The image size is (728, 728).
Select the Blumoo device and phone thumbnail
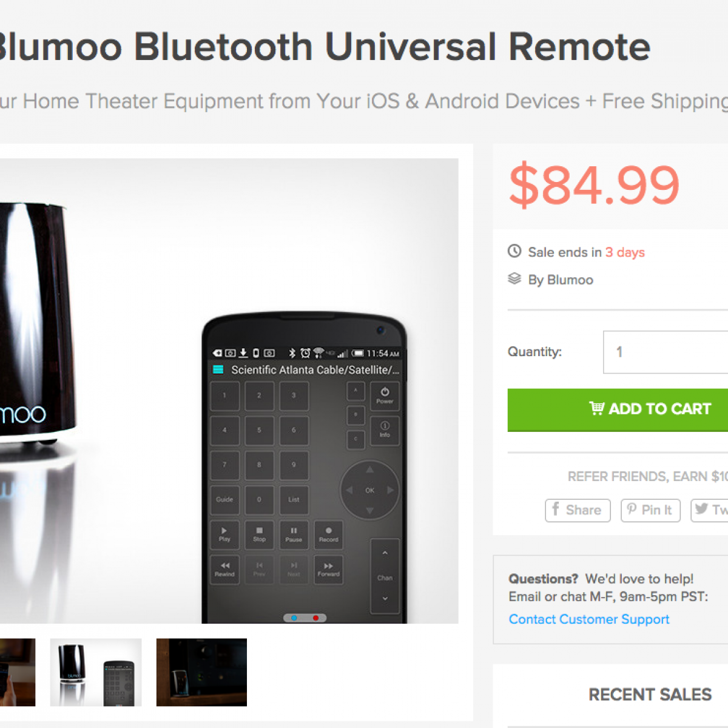click(x=96, y=672)
